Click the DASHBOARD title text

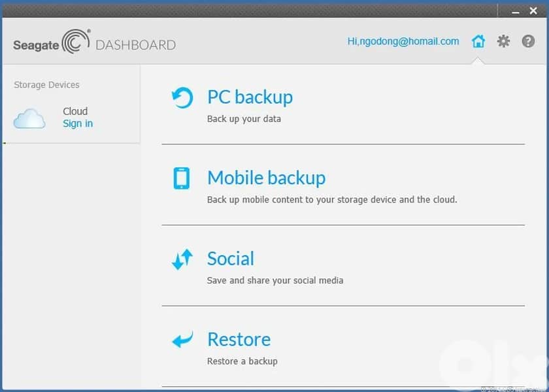[x=136, y=45]
